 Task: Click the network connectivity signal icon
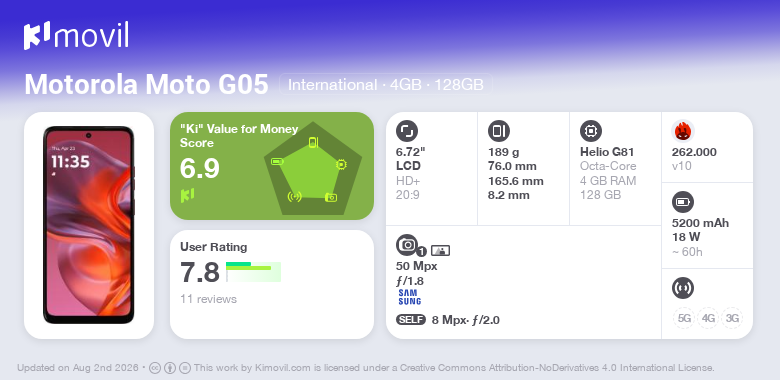point(683,288)
